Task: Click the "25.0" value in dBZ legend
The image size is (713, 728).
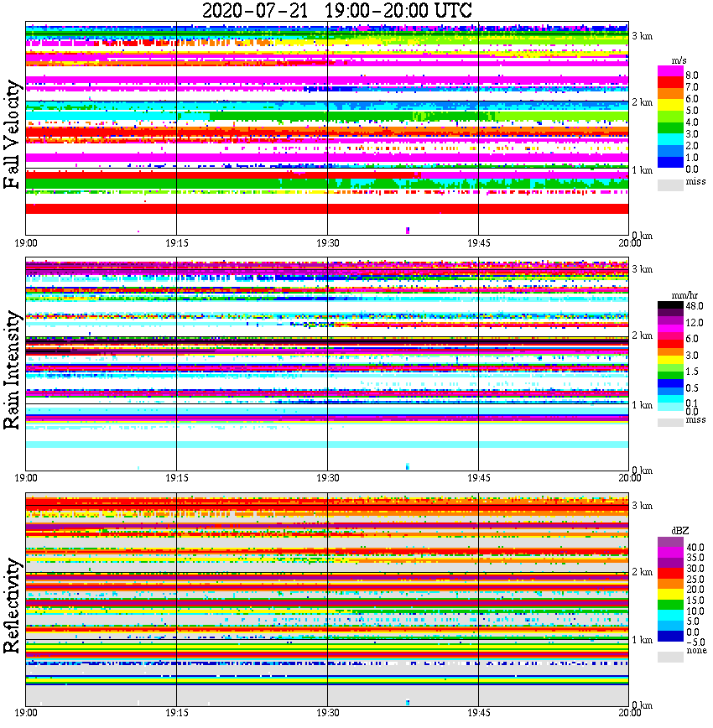Action: pyautogui.click(x=695, y=579)
